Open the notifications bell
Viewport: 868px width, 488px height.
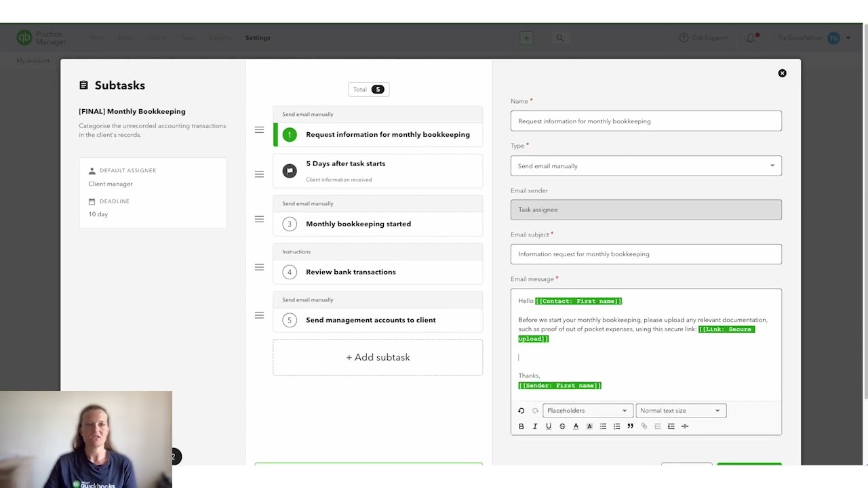point(751,38)
